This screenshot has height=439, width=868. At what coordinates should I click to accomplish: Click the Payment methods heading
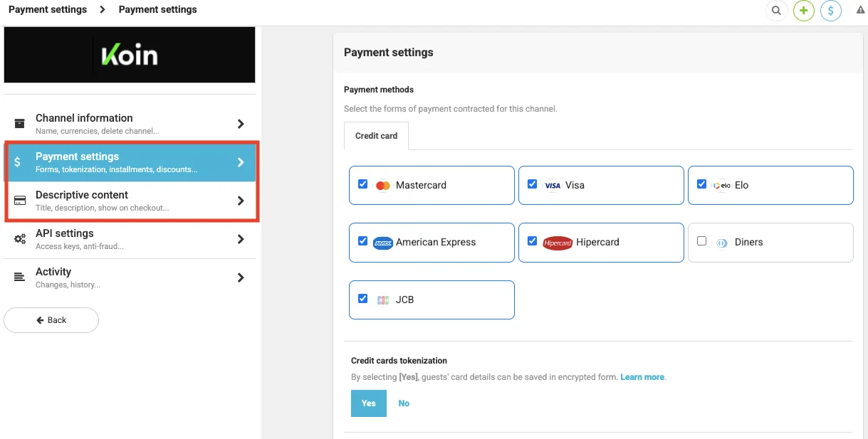click(379, 90)
